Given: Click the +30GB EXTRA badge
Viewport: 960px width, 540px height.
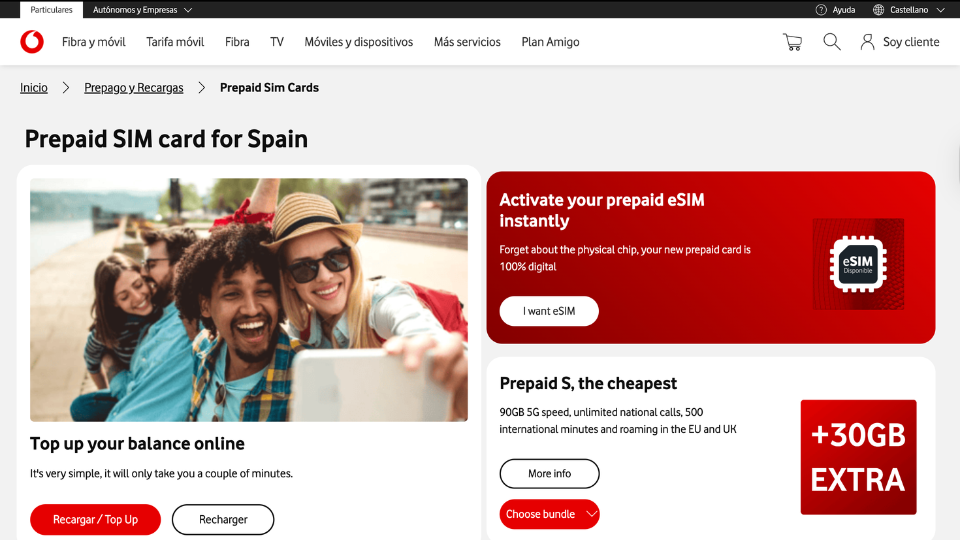Looking at the screenshot, I should [858, 457].
